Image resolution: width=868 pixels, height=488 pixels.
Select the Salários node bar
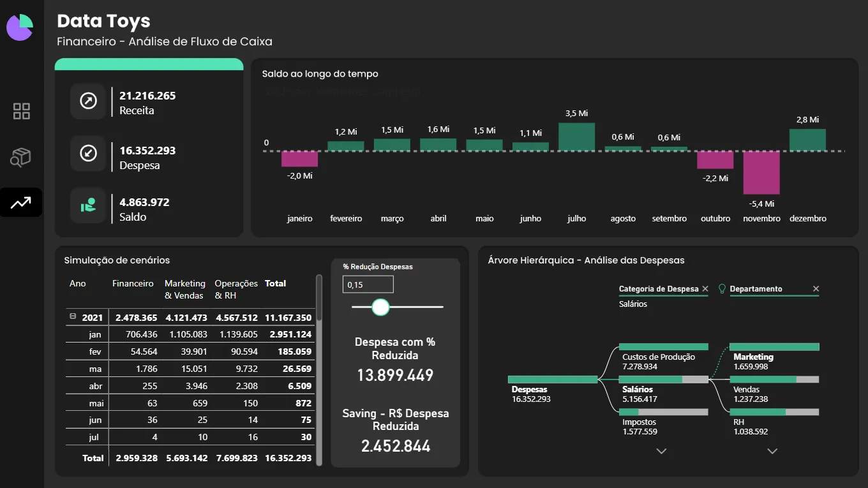click(664, 380)
